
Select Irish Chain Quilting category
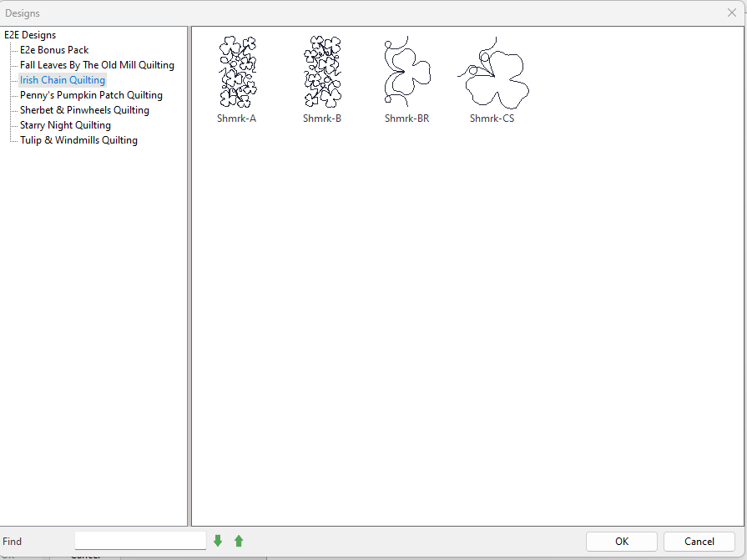[x=63, y=80]
